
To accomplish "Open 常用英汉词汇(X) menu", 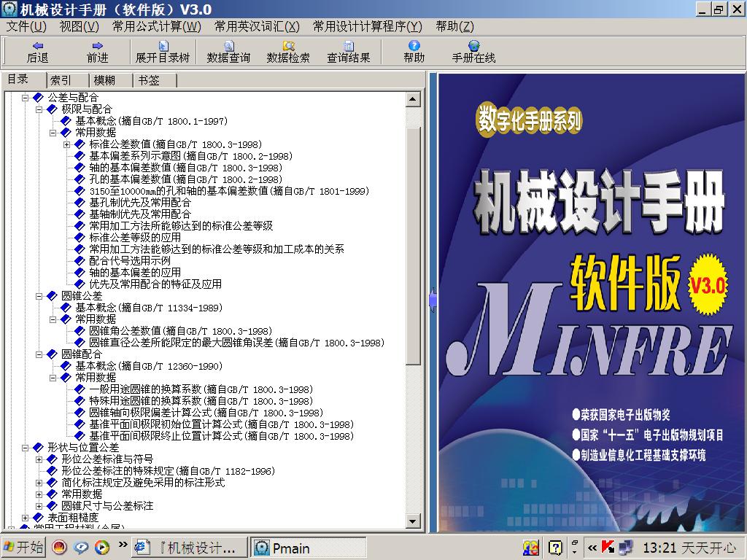I will coord(257,27).
